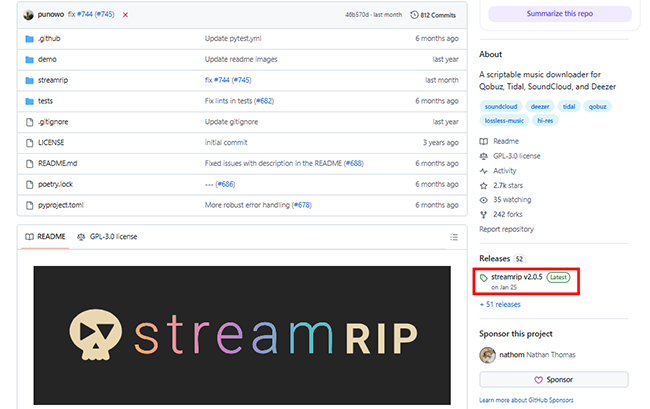Image resolution: width=650 pixels, height=409 pixels.
Task: Click nathom's sponsor avatar
Action: coord(488,355)
